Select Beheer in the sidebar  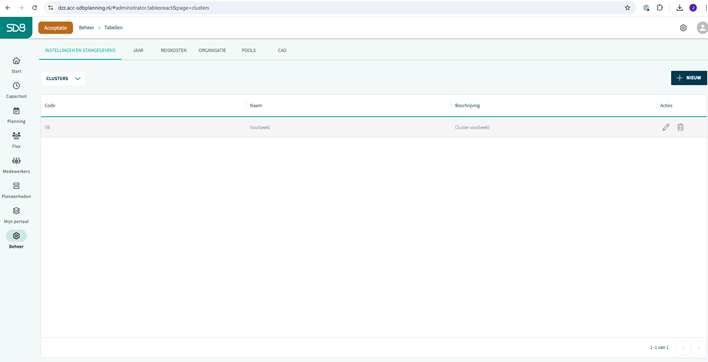16,240
